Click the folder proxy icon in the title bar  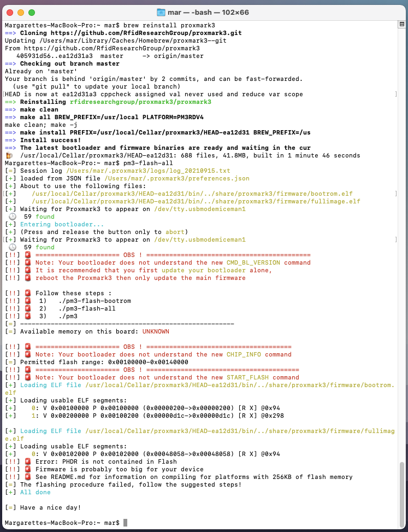(x=161, y=13)
